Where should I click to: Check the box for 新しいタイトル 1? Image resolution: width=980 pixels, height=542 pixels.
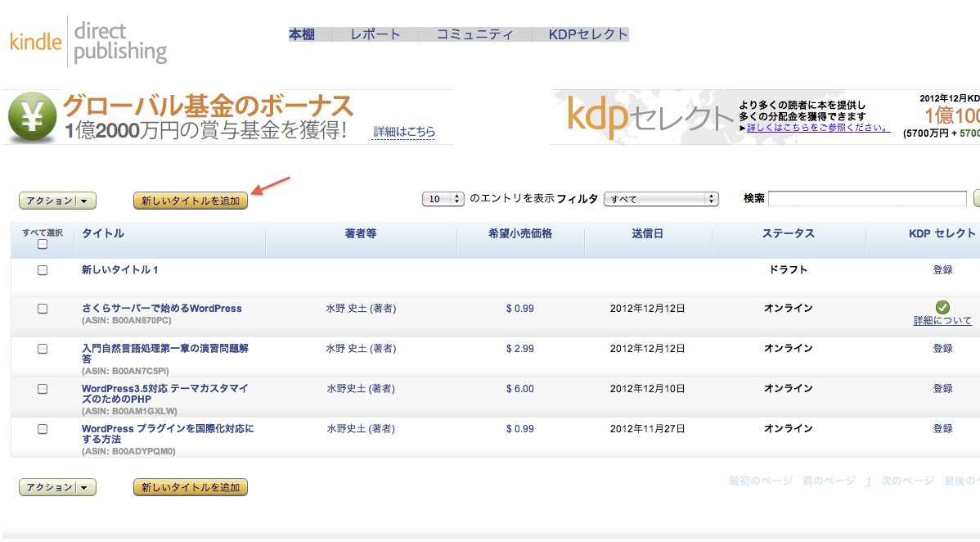(x=43, y=270)
